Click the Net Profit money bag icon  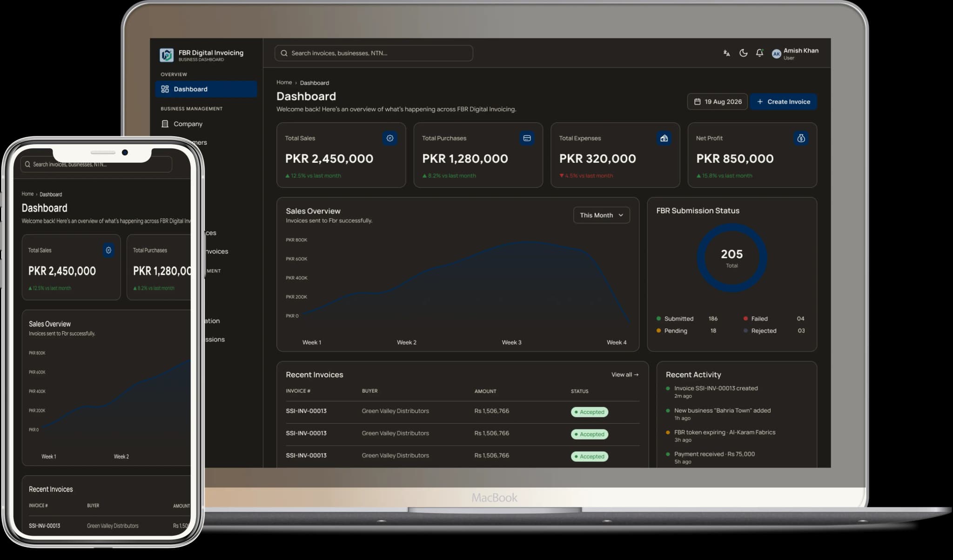tap(801, 138)
